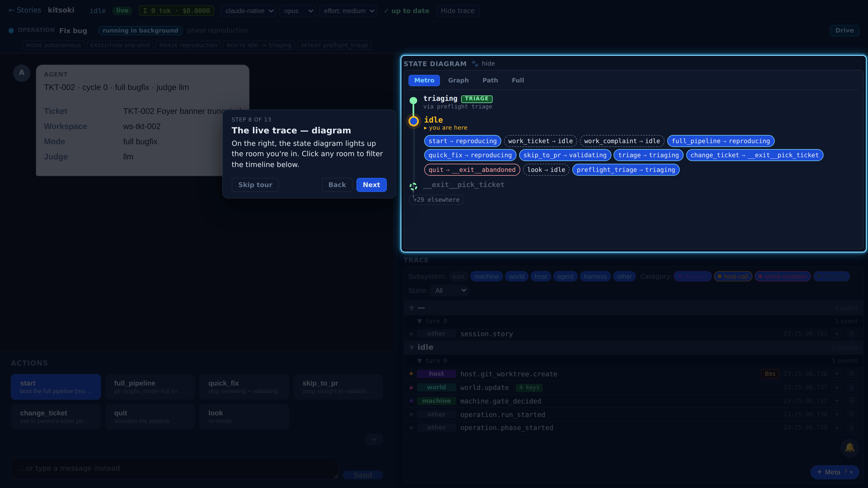Expand machine.gate_decided row plus icon
The image size is (868, 488).
837,401
